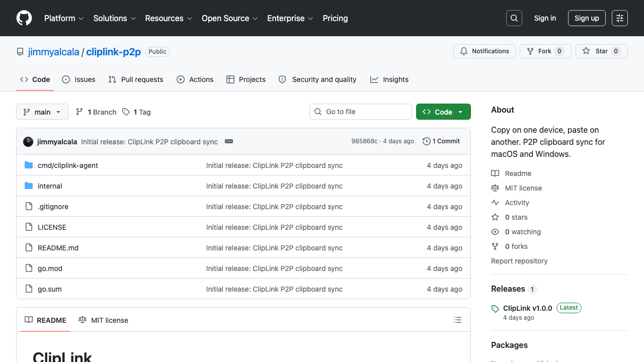This screenshot has width=644, height=362.
Task: Click jimmyalcala's avatar in commit row
Action: pos(28,142)
